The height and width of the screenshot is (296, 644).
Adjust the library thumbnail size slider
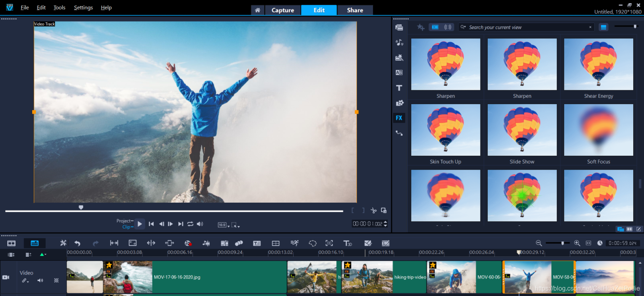pos(626,26)
